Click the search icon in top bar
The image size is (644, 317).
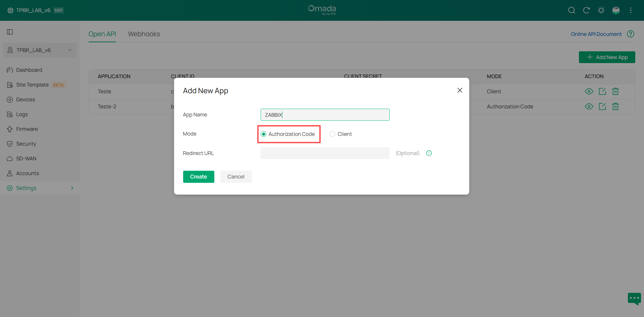[x=572, y=10]
